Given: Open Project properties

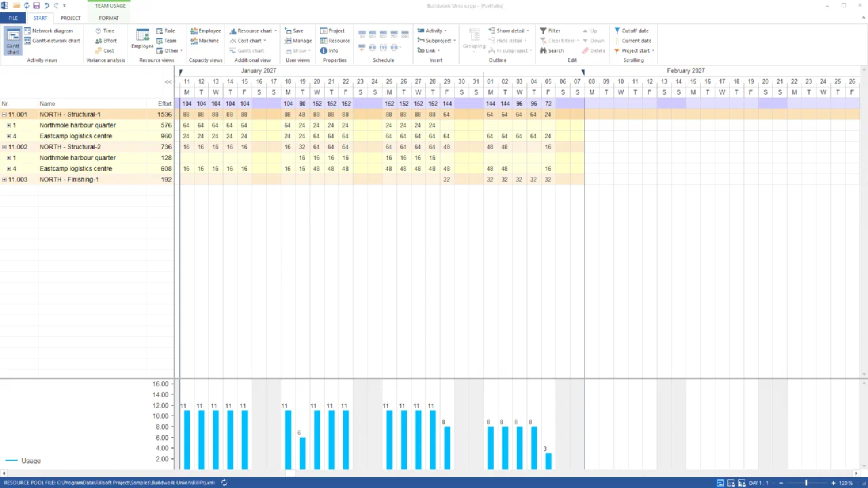Looking at the screenshot, I should [x=332, y=30].
